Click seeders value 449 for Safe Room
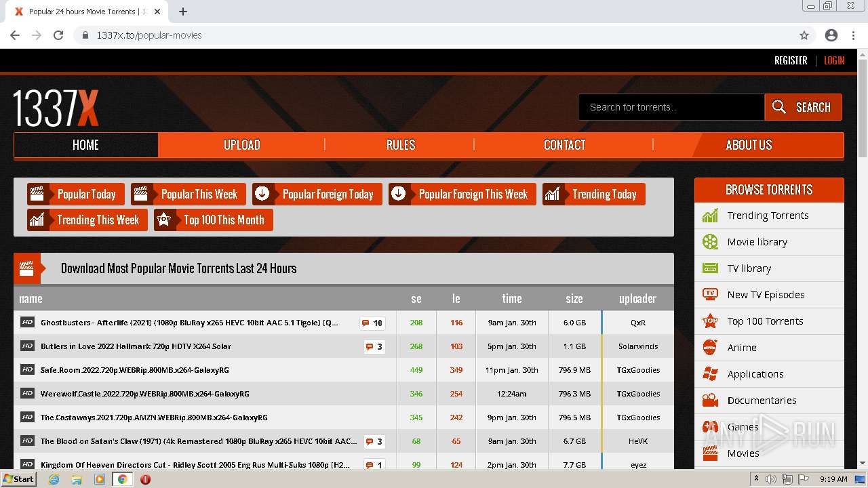Image resolution: width=868 pixels, height=488 pixels. pos(416,370)
